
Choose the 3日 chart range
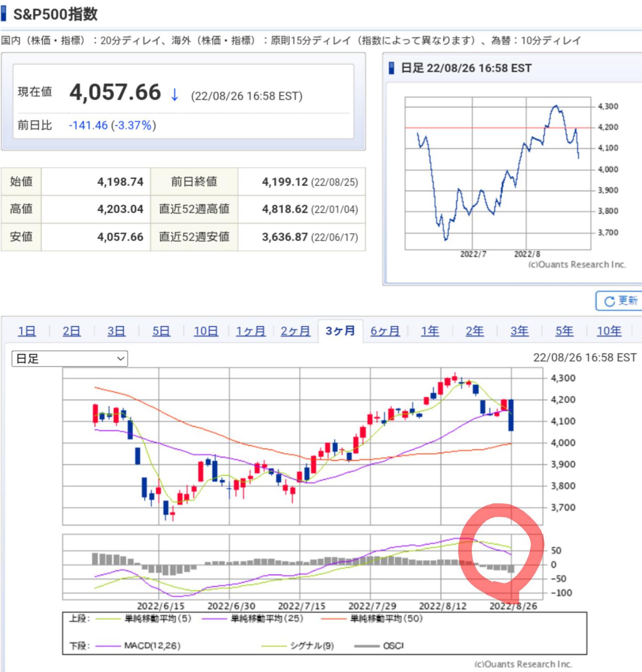click(116, 331)
